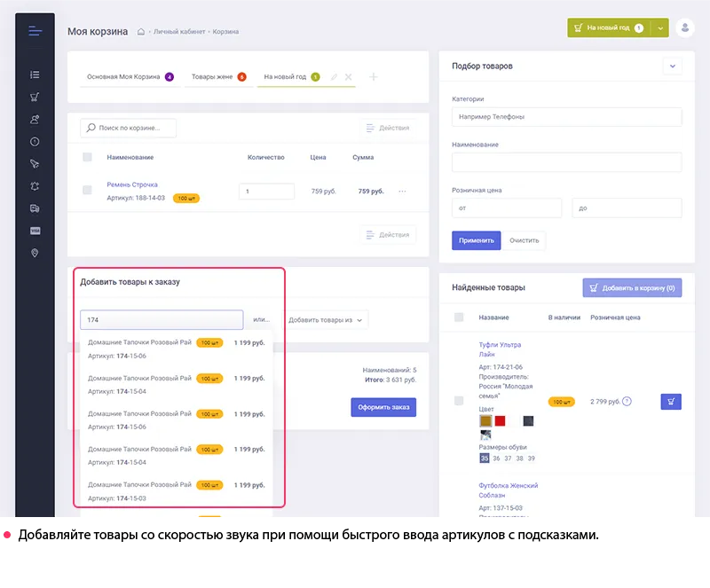Screen dimensions: 710x588
Task: Click the shopping cart icon in sidebar
Action: click(35, 97)
